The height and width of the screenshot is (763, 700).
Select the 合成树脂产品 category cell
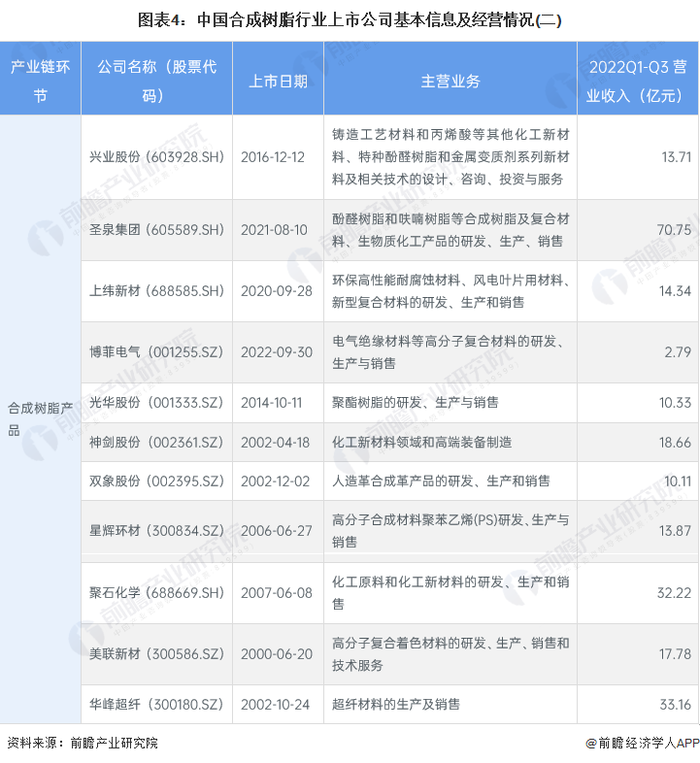[x=40, y=418]
